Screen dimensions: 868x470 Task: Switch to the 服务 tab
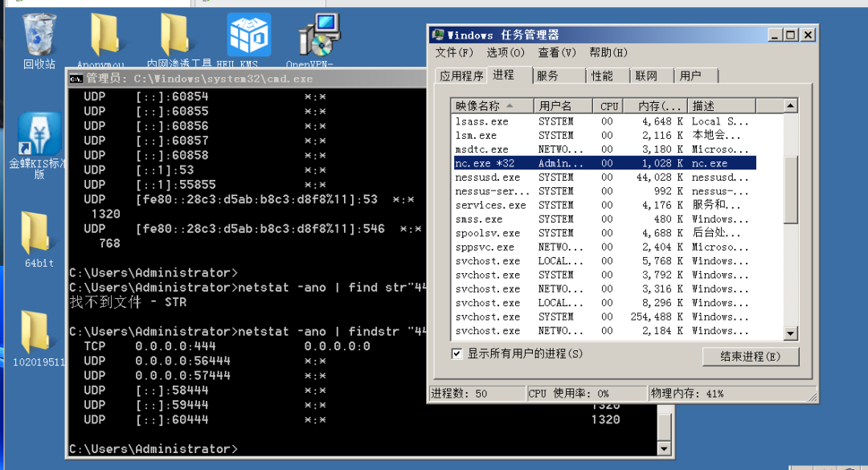559,76
